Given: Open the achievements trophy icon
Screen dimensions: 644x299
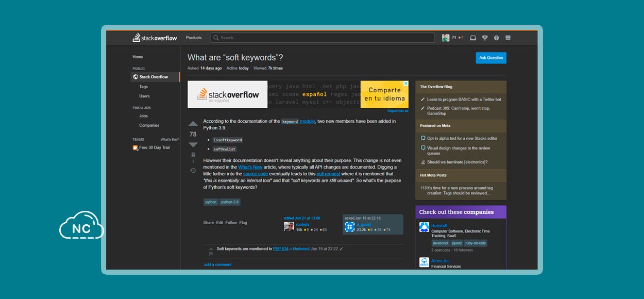Looking at the screenshot, I should coord(485,38).
